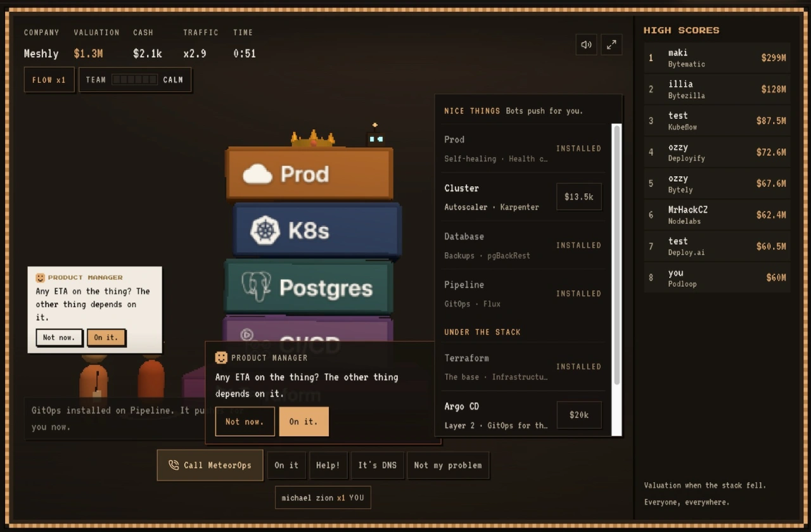Click the Prod block in the stack

pos(310,174)
